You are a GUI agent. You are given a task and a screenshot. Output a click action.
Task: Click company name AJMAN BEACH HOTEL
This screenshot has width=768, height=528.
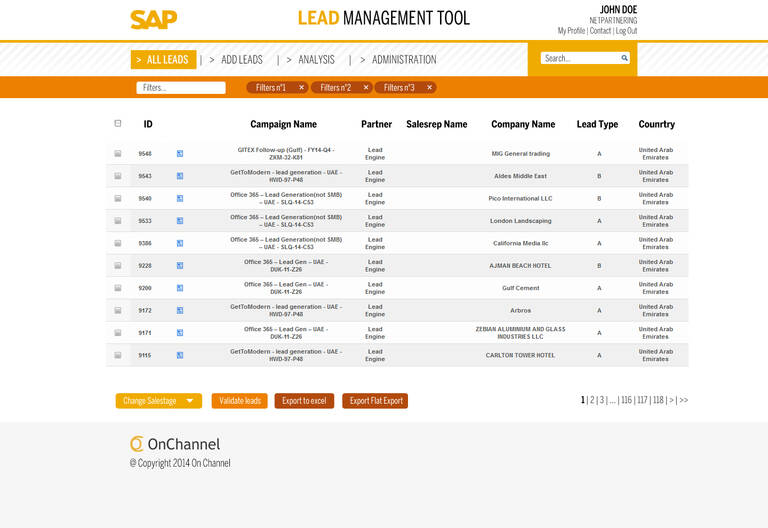tap(520, 265)
